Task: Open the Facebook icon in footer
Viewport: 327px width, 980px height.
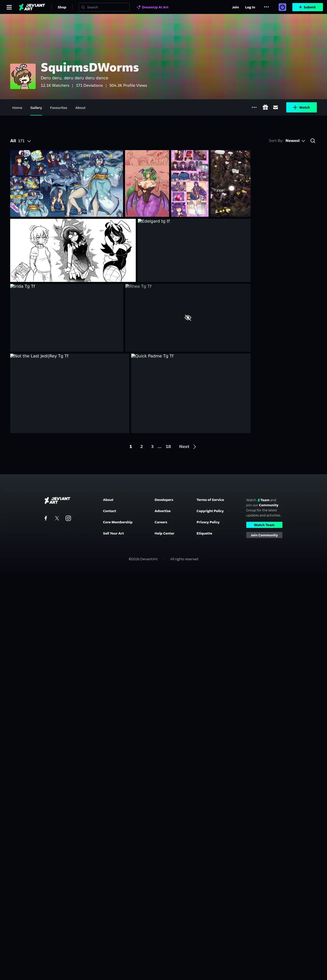Action: [46, 518]
